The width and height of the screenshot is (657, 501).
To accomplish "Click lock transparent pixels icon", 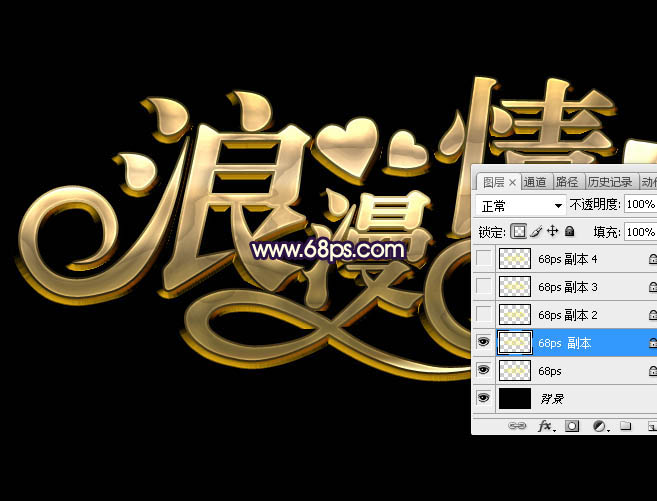I will pos(518,231).
